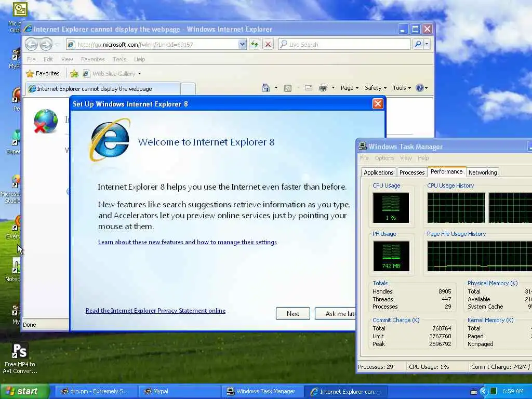The height and width of the screenshot is (399, 532).
Task: Click Internet Explorer taskbar button
Action: coord(345,391)
